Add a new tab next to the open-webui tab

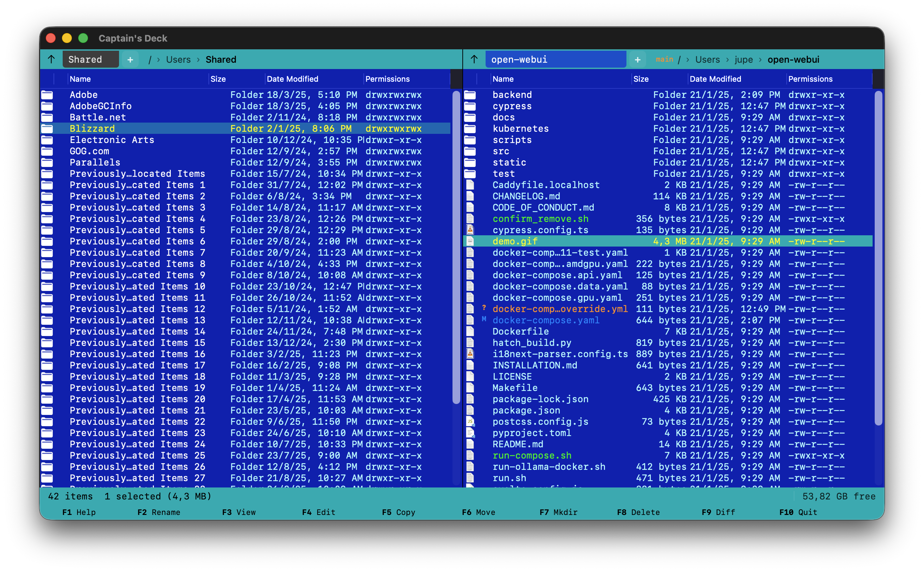point(637,60)
